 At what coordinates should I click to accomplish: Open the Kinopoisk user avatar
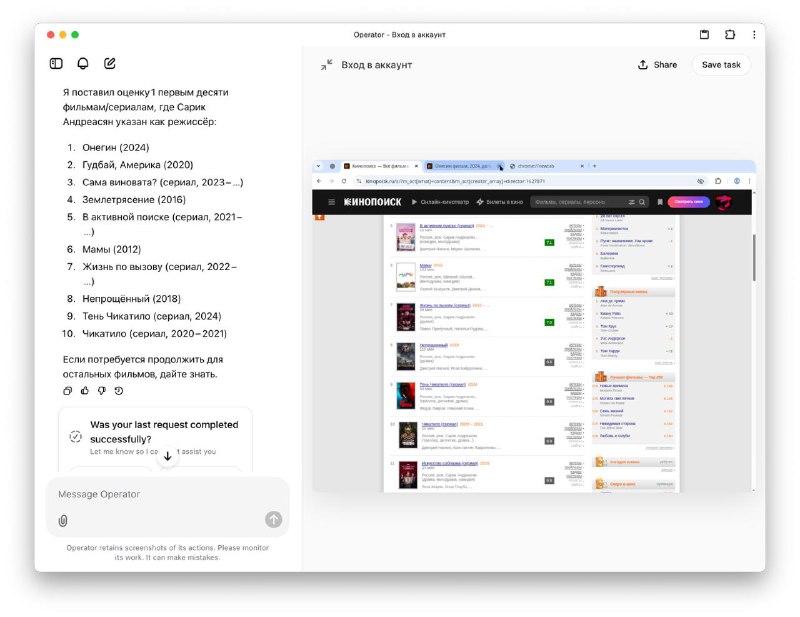pos(723,202)
